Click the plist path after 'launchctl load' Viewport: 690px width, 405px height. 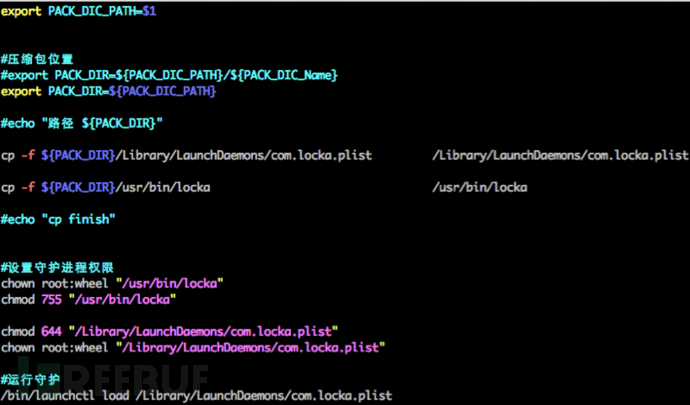point(264,395)
